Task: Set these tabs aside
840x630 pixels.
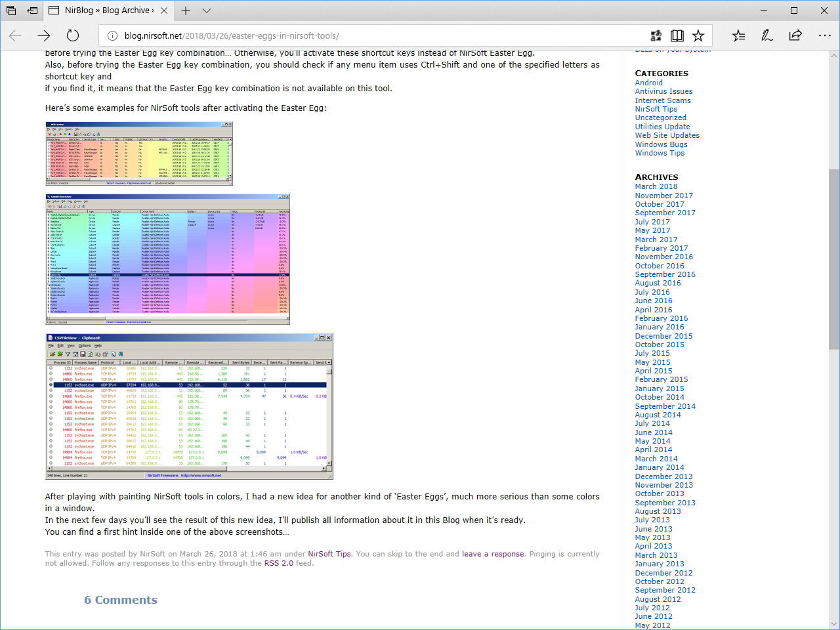Action: [32, 10]
